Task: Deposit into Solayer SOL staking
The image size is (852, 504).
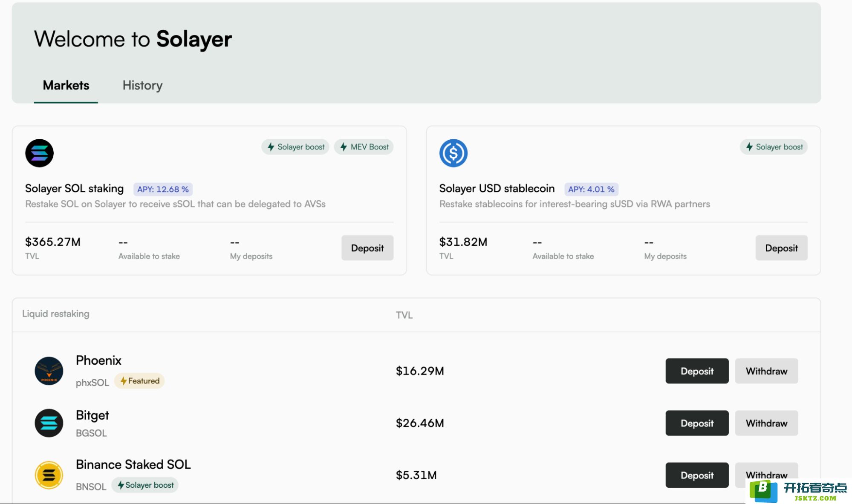Action: click(367, 248)
